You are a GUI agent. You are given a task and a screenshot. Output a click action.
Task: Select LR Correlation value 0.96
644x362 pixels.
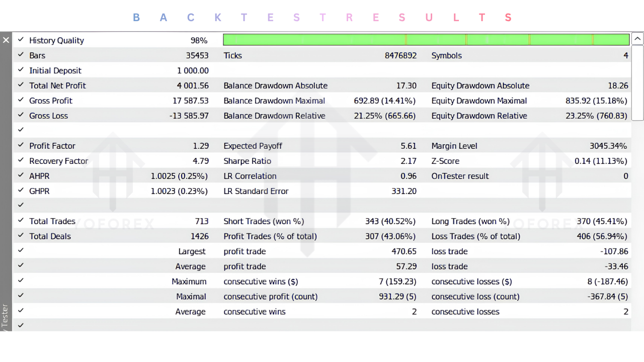tap(409, 176)
